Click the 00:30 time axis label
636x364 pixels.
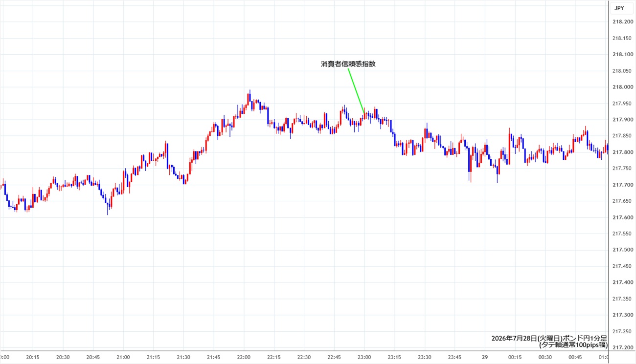click(545, 357)
